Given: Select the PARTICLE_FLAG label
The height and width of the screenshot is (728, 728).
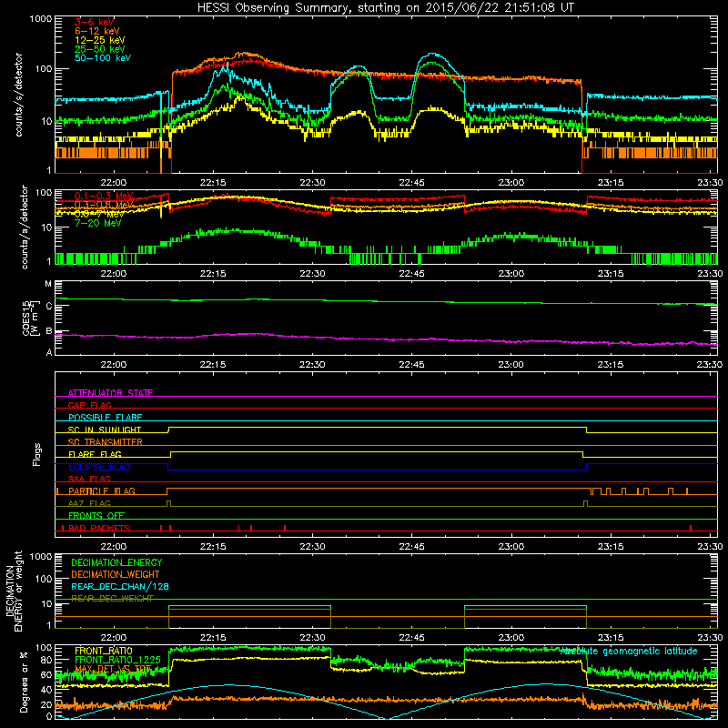Looking at the screenshot, I should point(102,491).
